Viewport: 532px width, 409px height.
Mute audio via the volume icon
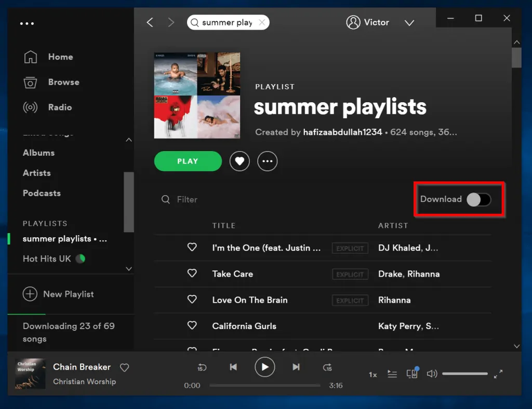coord(432,373)
